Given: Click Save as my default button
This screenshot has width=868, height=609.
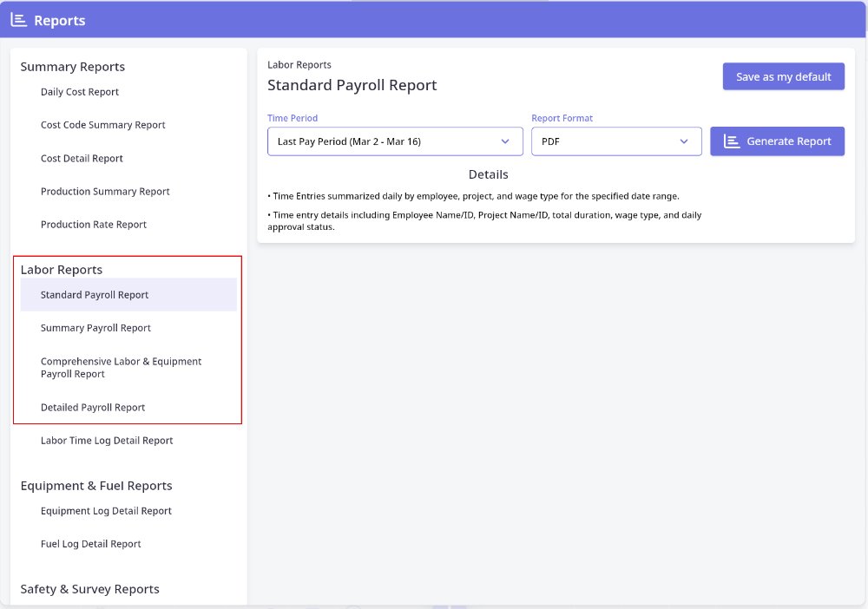Looking at the screenshot, I should (783, 76).
